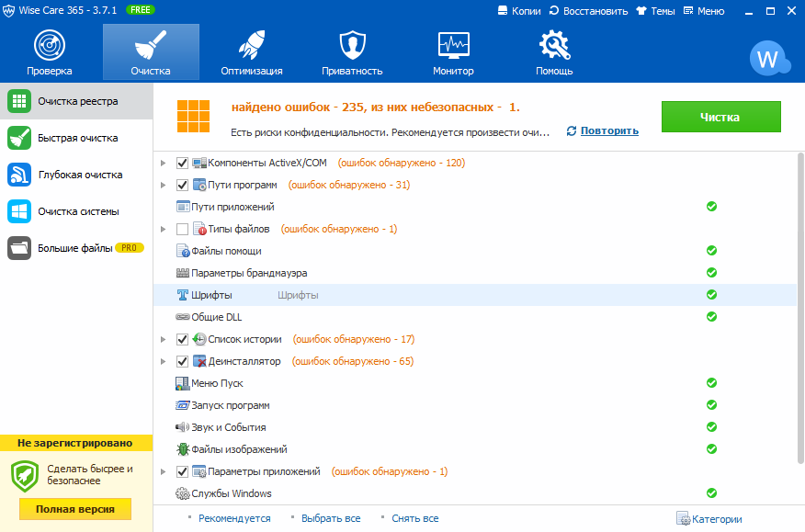This screenshot has height=532, width=805.
Task: Toggle the Деинсталлятор checkbox
Action: pyautogui.click(x=182, y=361)
